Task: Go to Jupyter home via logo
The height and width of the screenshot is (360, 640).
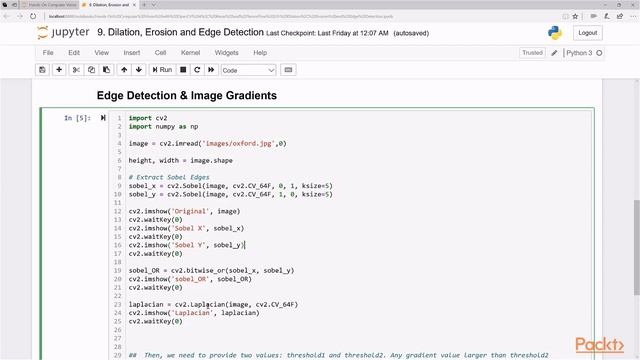Action: coord(63,33)
